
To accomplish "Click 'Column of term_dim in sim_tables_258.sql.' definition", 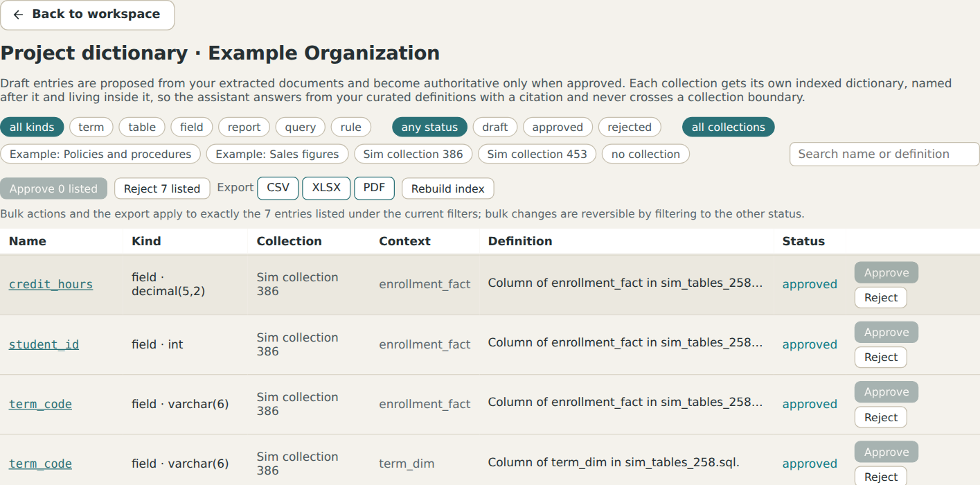I will (x=614, y=462).
